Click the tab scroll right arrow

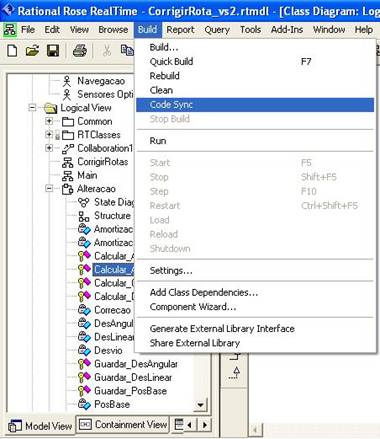[205, 425]
